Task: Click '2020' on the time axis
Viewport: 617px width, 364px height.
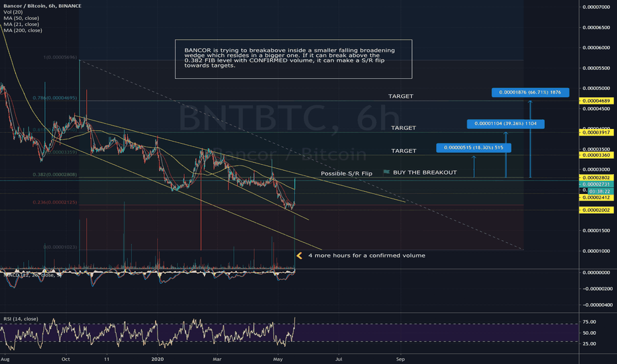Action: 158,359
